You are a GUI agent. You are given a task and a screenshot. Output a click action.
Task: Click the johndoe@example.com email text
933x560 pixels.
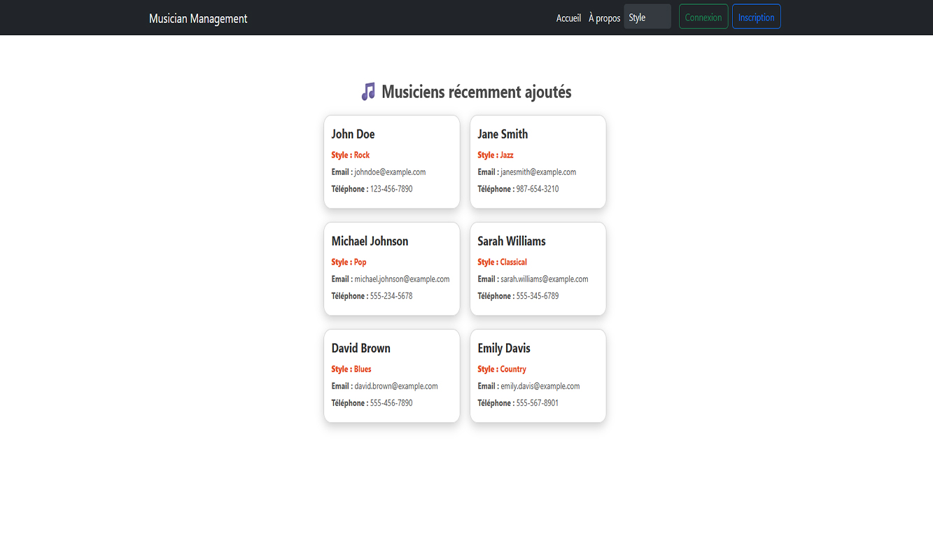[390, 172]
